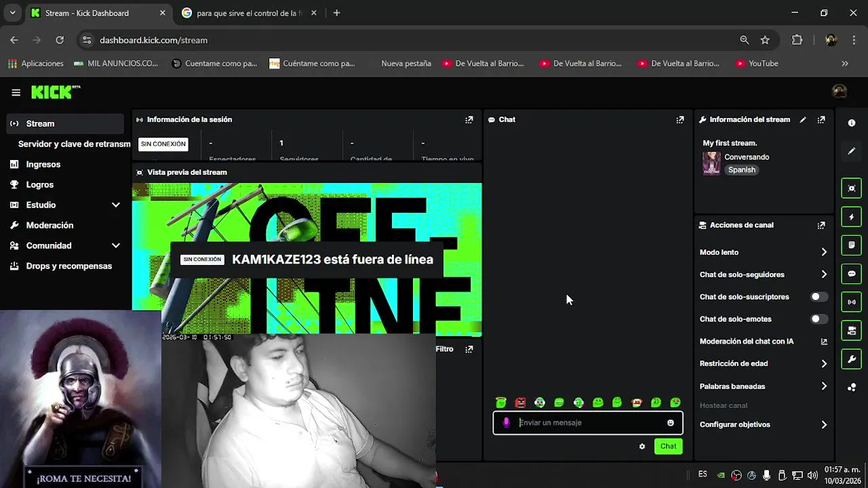
Task: Enable Chat de solo-emotes
Action: point(819,319)
